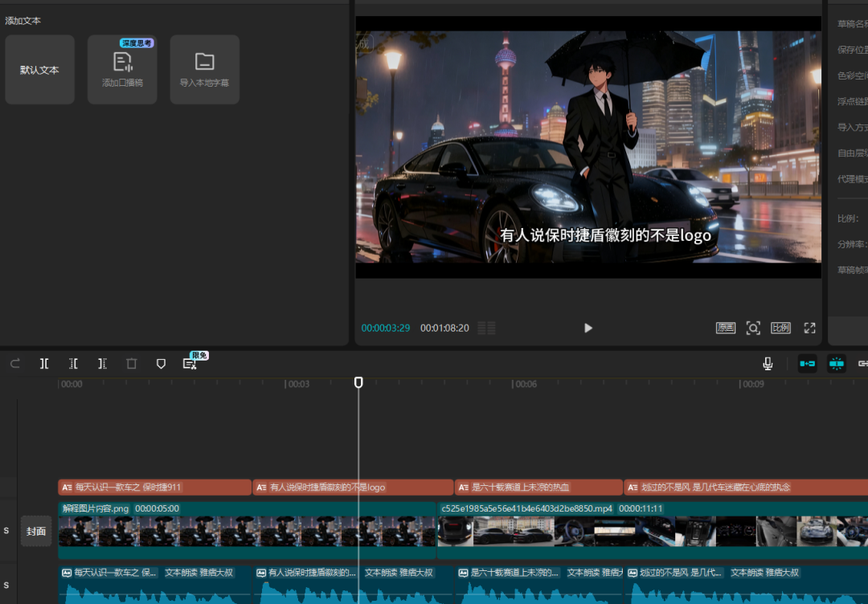Click the trim right of playhead icon
Viewport: 868px width, 604px height.
(102, 364)
